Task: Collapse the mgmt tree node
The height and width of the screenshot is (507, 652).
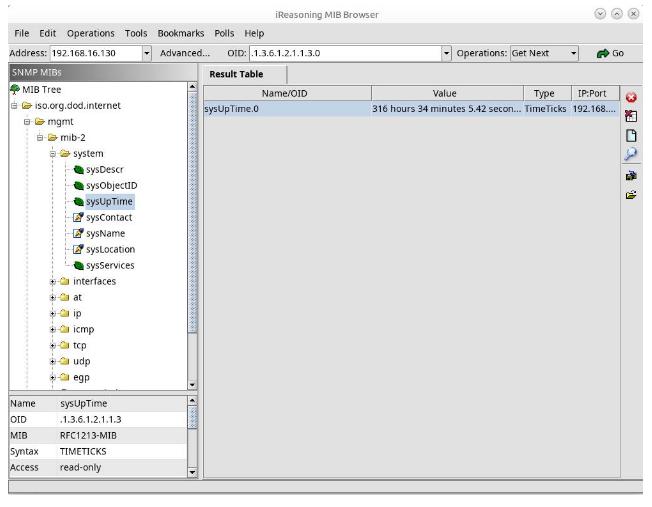Action: 27,122
